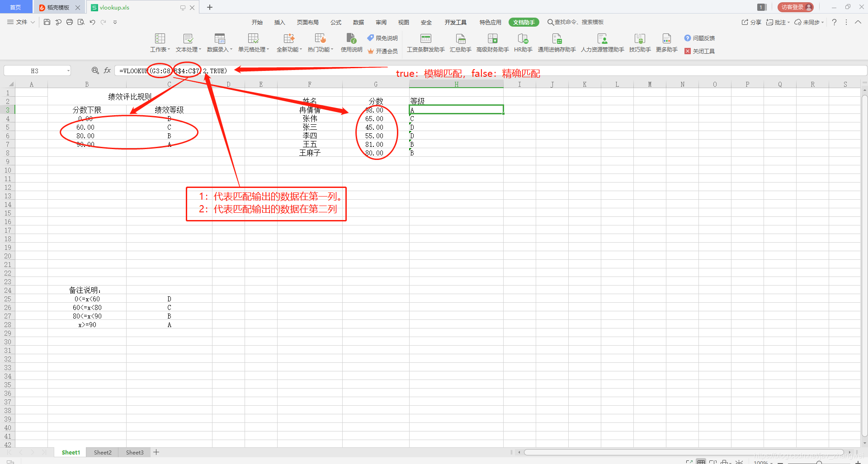Close the vlookup.xls document tab

pos(192,8)
